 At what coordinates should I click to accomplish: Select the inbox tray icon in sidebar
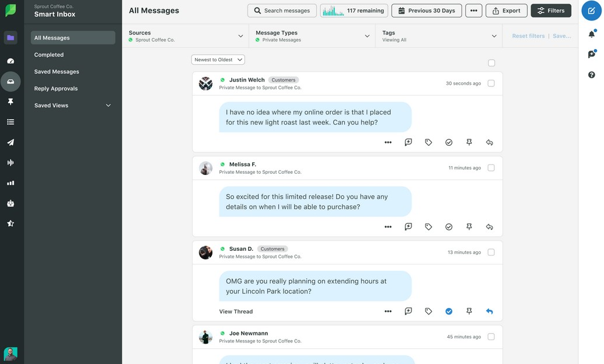pos(11,81)
